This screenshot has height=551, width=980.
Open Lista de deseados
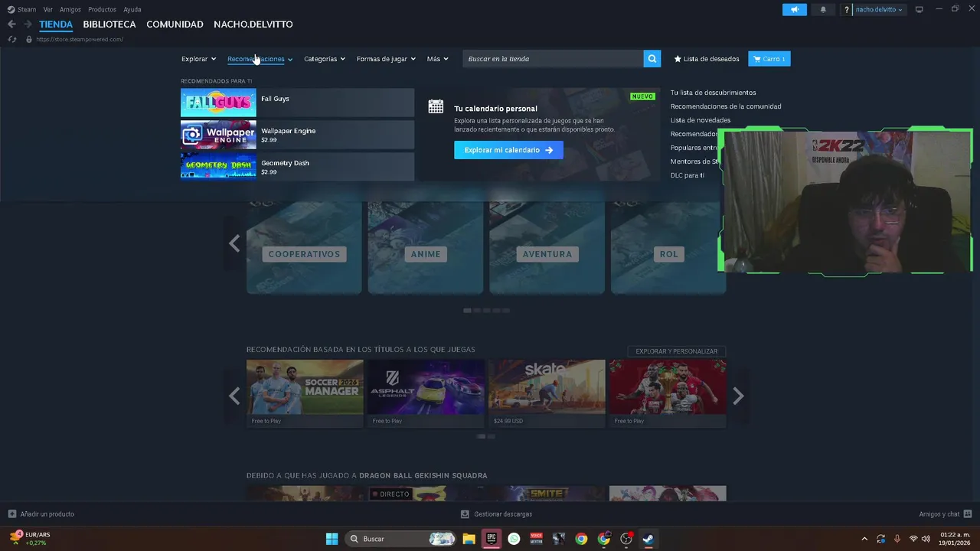[x=707, y=59]
